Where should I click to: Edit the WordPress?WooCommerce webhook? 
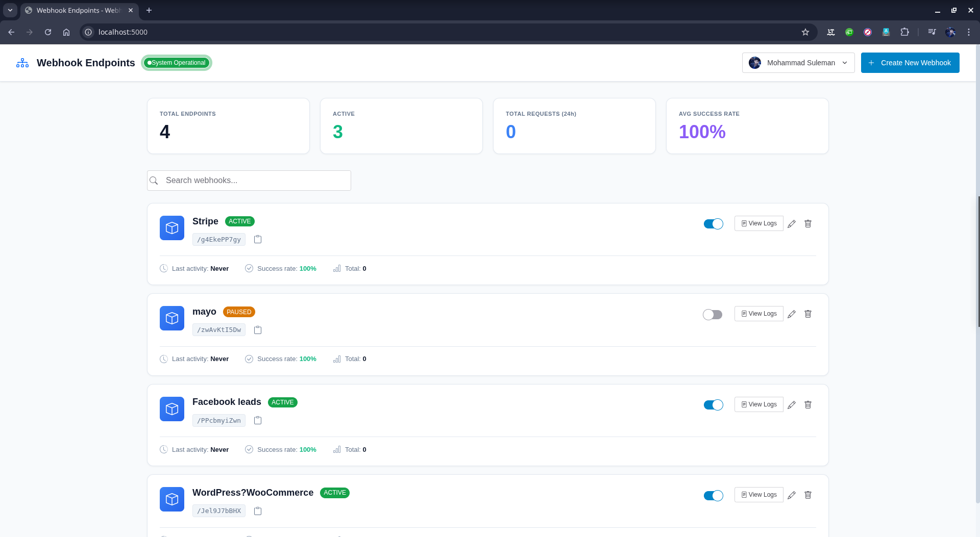[x=792, y=495]
